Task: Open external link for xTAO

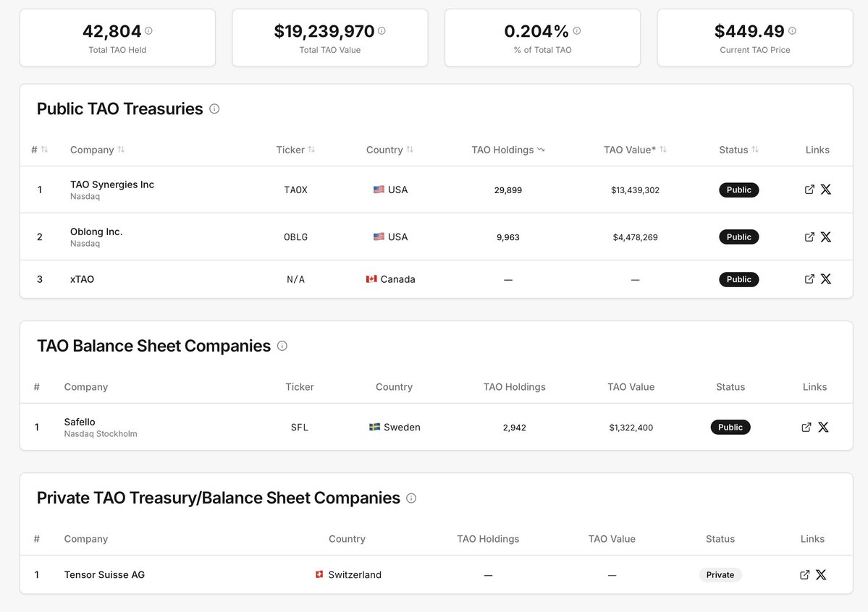Action: [809, 279]
